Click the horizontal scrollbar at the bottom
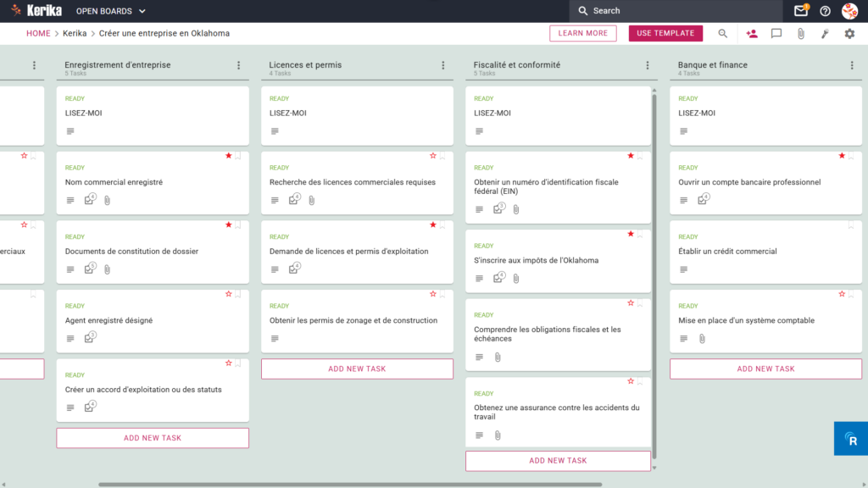Image resolution: width=868 pixels, height=488 pixels. point(350,485)
